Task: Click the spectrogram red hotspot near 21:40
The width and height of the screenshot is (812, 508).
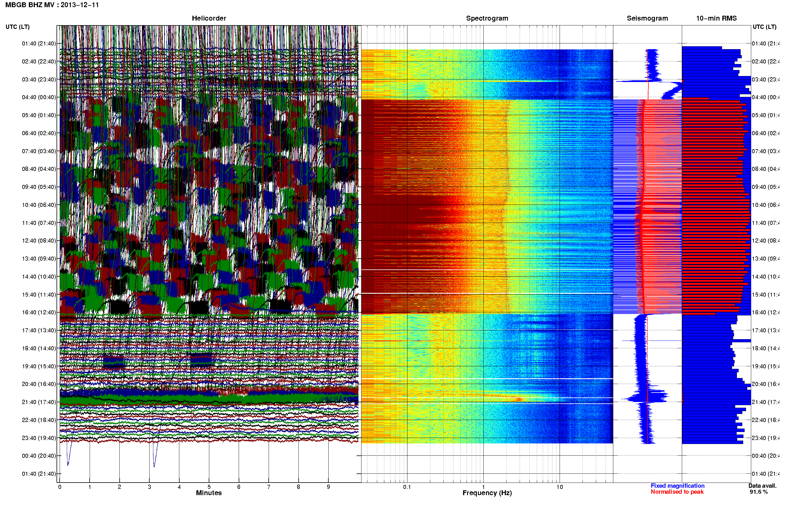Action: [518, 399]
